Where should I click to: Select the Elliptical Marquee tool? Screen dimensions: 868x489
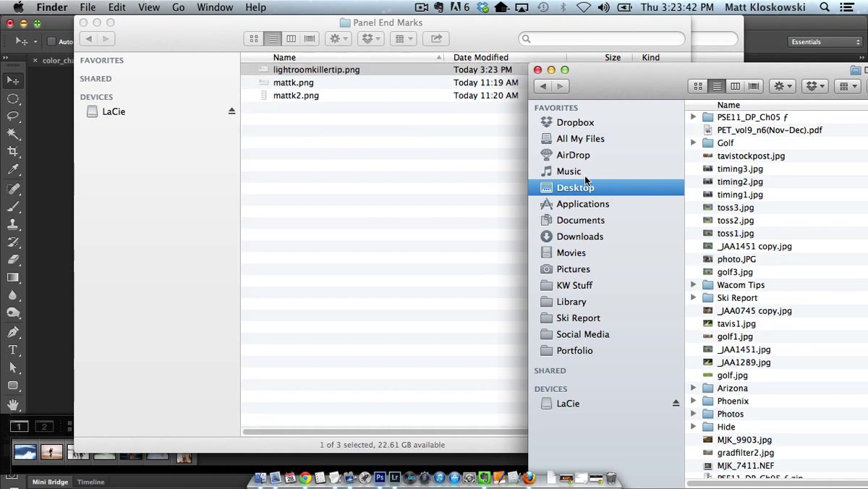pos(13,98)
